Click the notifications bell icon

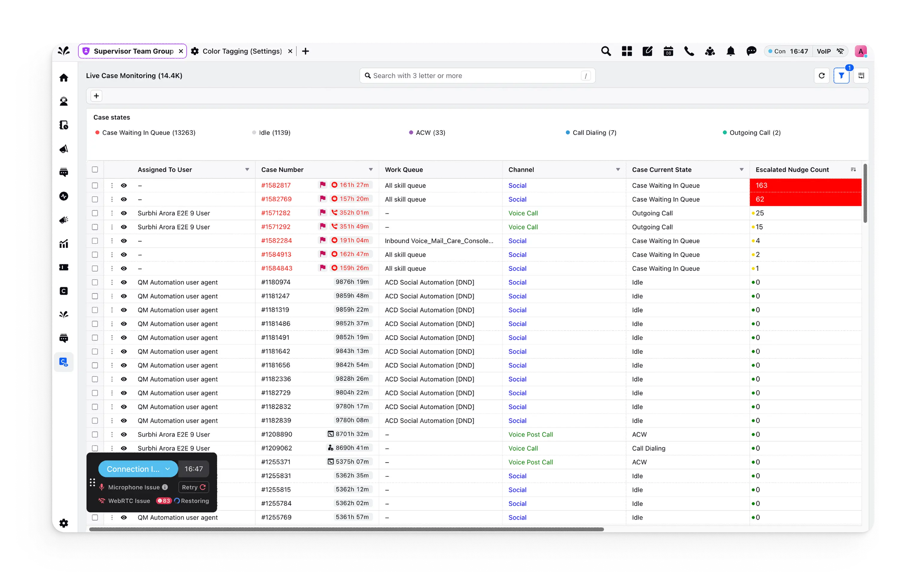pyautogui.click(x=731, y=51)
